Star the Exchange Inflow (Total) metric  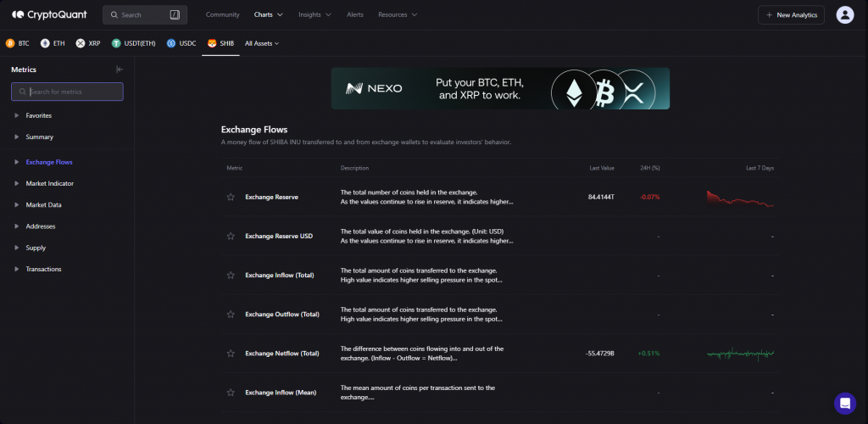[230, 275]
